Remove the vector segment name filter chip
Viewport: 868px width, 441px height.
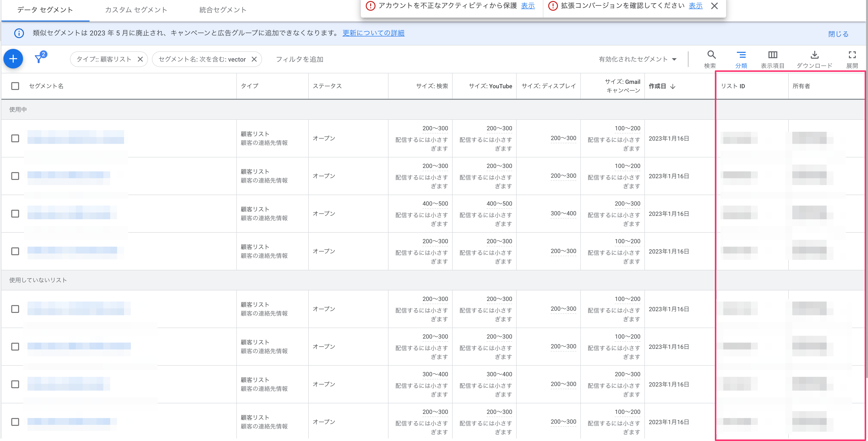pos(254,59)
